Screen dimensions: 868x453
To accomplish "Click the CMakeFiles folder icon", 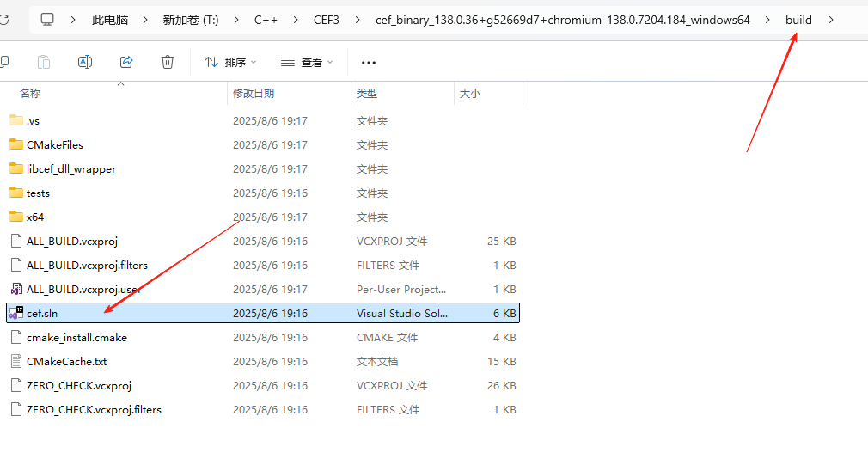I will click(x=16, y=144).
